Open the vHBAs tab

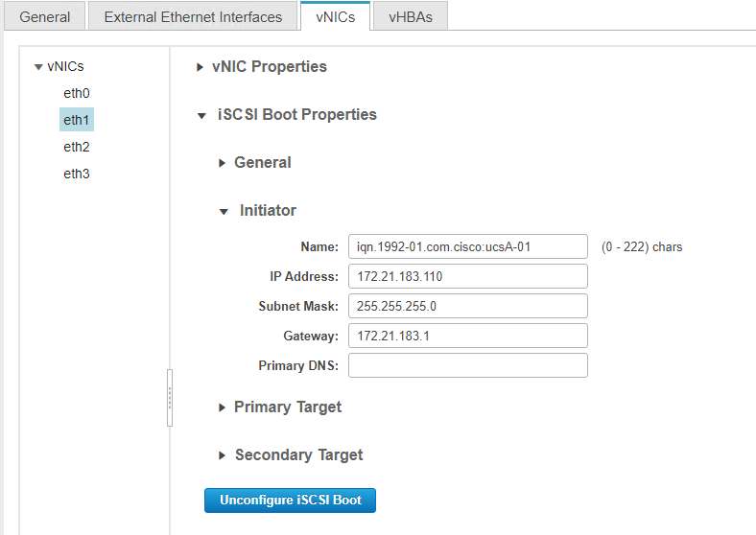click(410, 16)
